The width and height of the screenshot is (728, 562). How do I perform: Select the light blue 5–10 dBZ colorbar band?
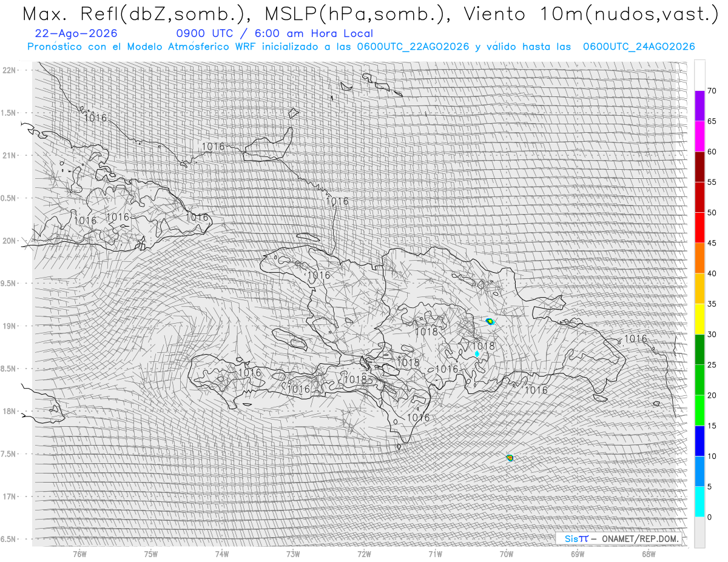699,471
